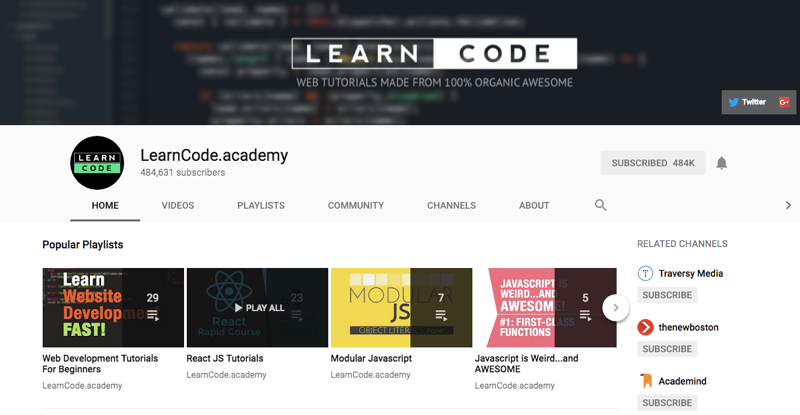Open the Community tab
This screenshot has height=415, width=800.
(x=356, y=206)
